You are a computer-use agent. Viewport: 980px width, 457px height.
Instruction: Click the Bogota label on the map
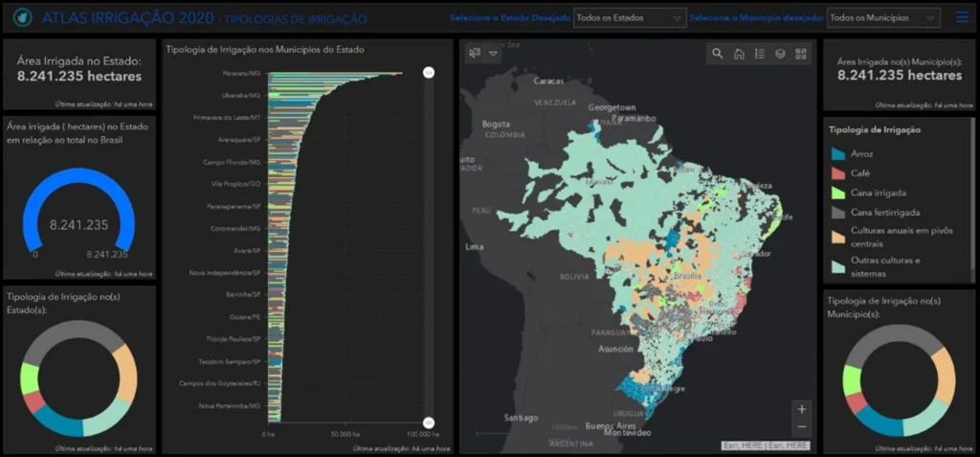pyautogui.click(x=496, y=124)
